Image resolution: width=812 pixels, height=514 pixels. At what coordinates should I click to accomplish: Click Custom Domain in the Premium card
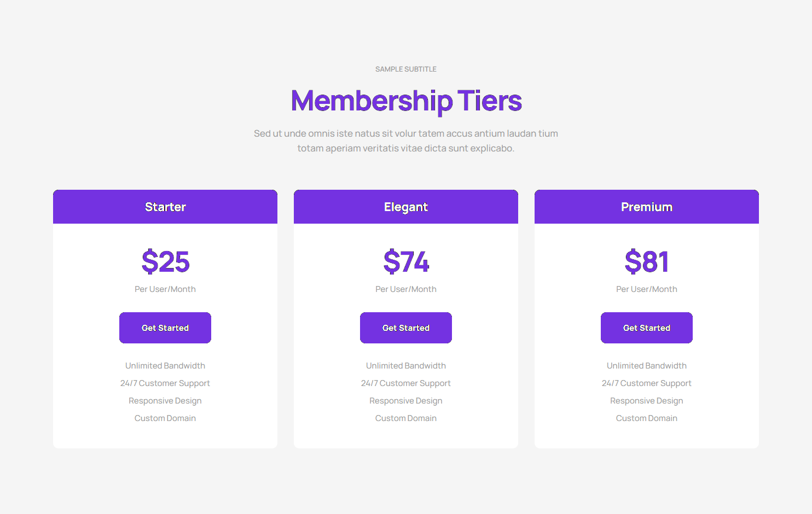pyautogui.click(x=646, y=418)
